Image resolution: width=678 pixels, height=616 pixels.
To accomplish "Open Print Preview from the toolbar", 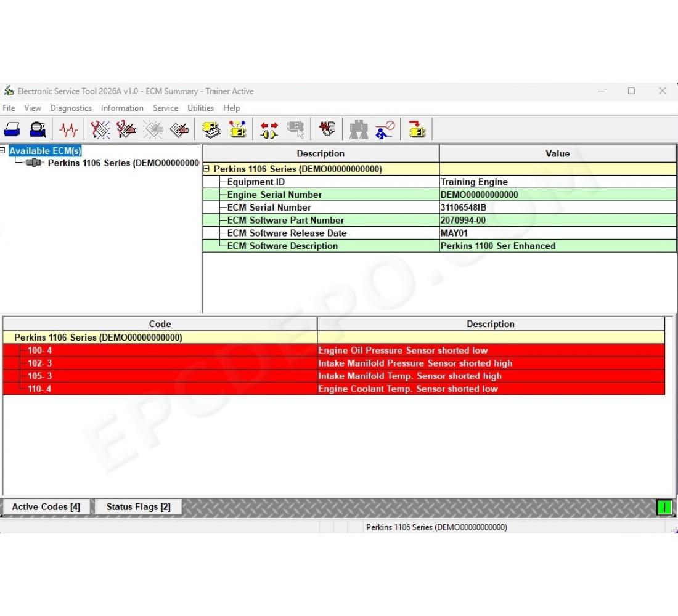I will (38, 129).
